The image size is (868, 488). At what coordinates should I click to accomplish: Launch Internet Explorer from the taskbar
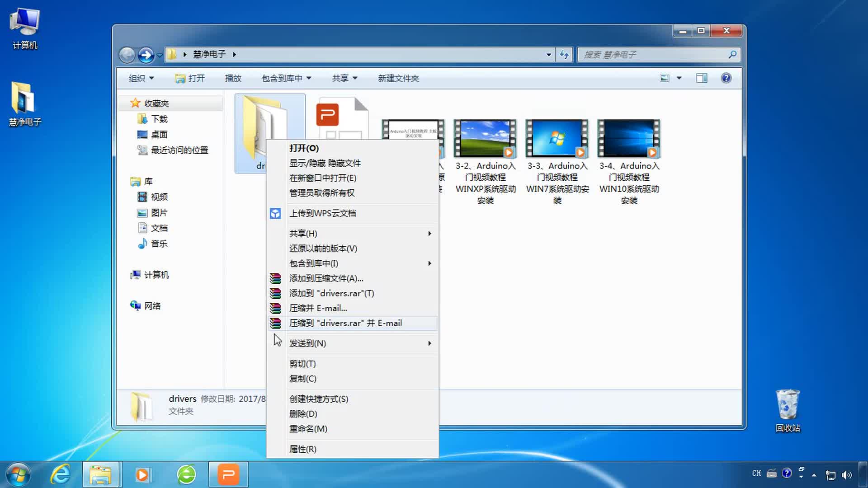(x=60, y=475)
